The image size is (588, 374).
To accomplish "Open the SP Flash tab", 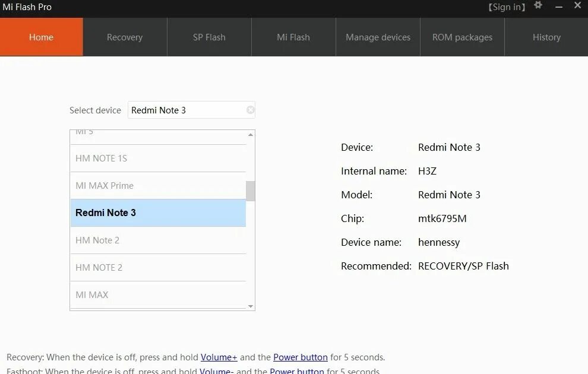I will tap(209, 37).
